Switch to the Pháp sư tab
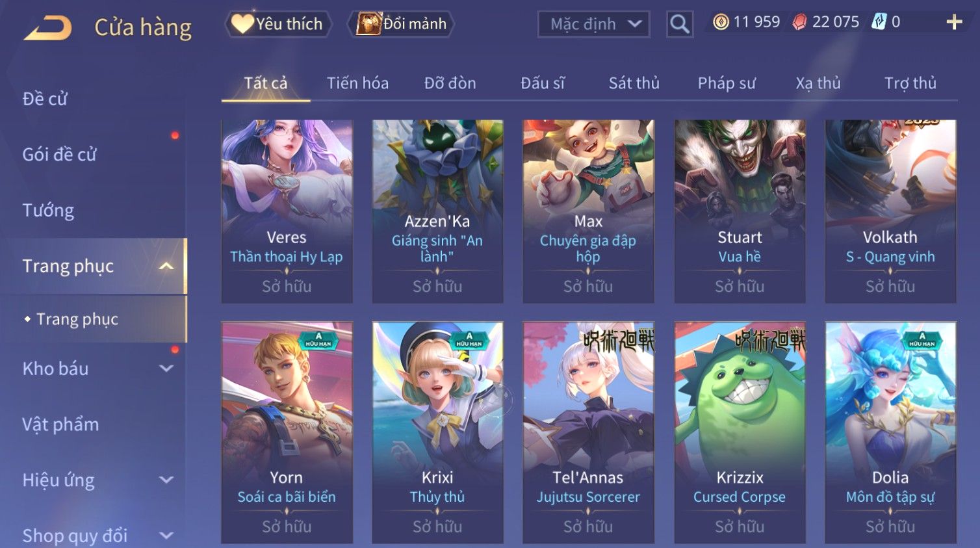 pyautogui.click(x=727, y=83)
